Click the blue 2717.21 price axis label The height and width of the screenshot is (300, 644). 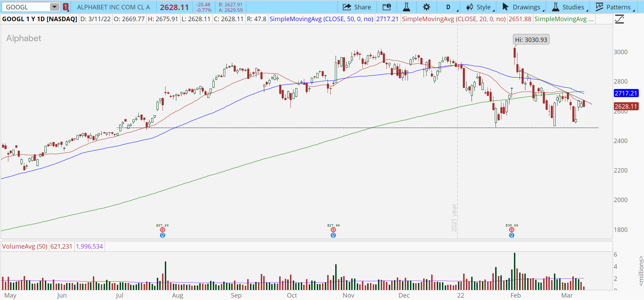(x=626, y=93)
